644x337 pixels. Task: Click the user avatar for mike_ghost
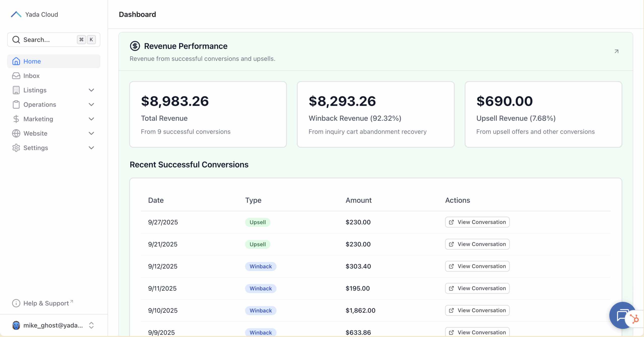coord(16,325)
